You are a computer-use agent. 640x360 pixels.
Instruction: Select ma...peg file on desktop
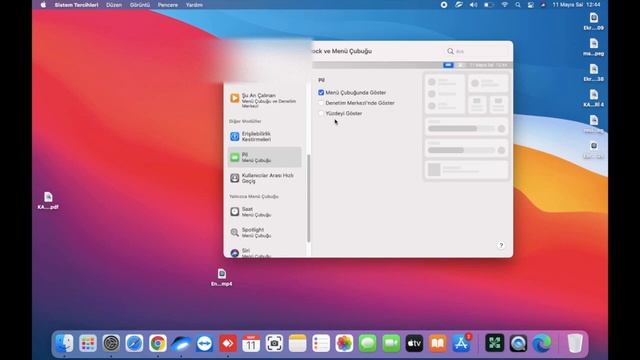594,47
